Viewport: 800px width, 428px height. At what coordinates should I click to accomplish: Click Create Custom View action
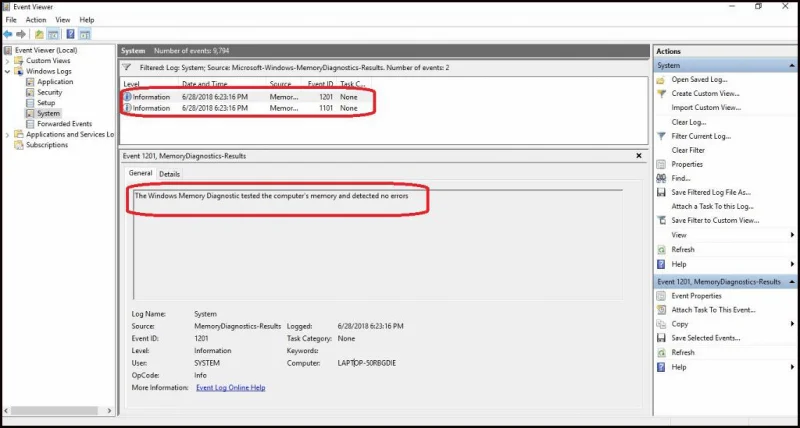coord(705,93)
